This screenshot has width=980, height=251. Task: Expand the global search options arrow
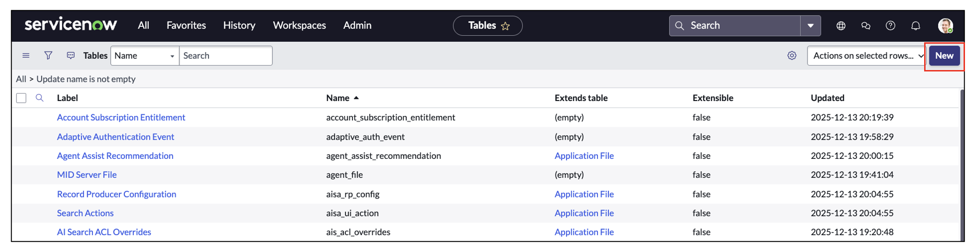click(811, 26)
